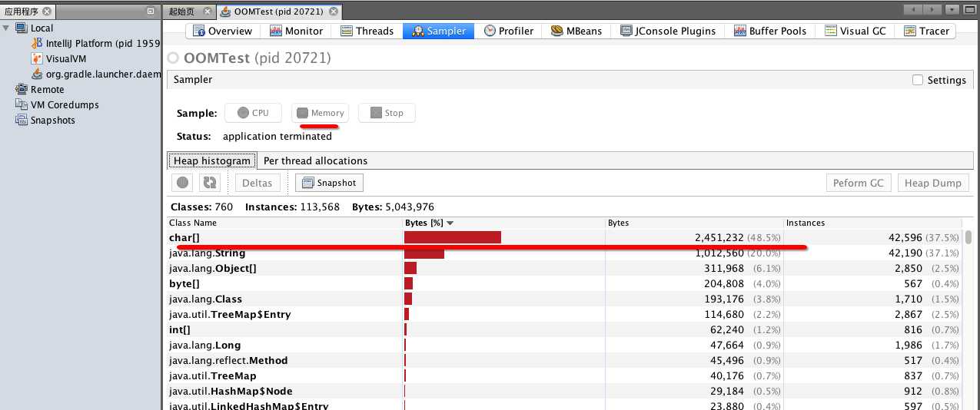Toggle the Deltas view
The image size is (980, 410).
(257, 183)
